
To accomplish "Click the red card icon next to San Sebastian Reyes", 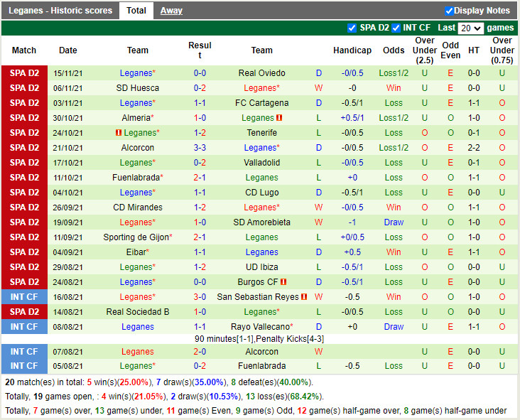I will (x=304, y=297).
